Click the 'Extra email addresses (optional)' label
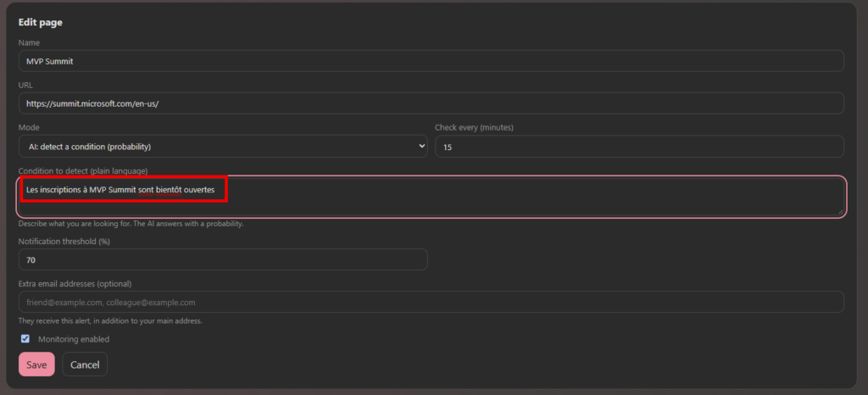Screen dimensions: 868x395 (75, 284)
